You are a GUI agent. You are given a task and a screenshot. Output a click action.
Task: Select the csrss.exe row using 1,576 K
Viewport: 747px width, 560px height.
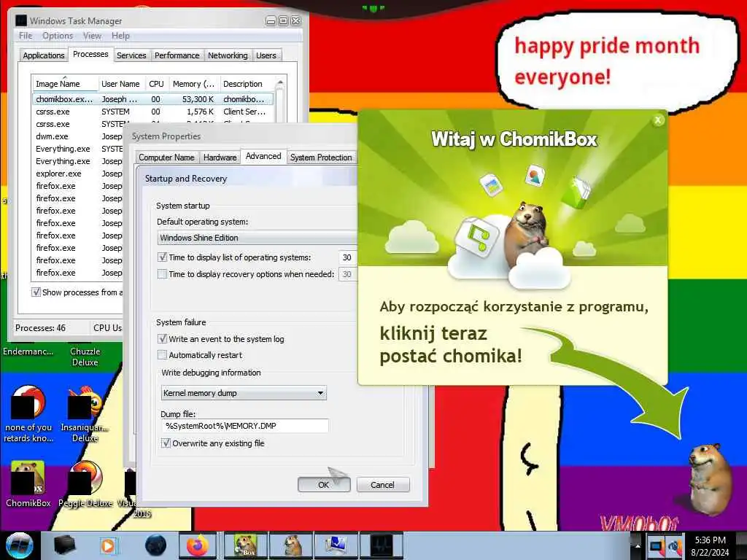click(x=153, y=112)
